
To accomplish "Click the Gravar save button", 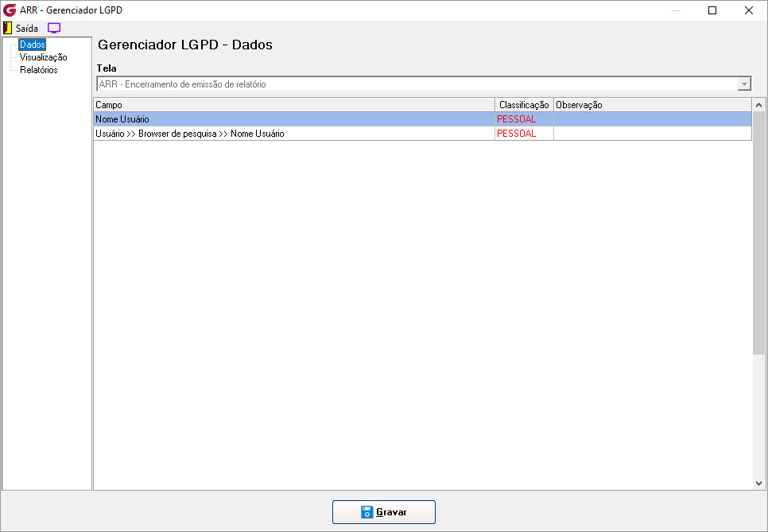I will (x=383, y=512).
